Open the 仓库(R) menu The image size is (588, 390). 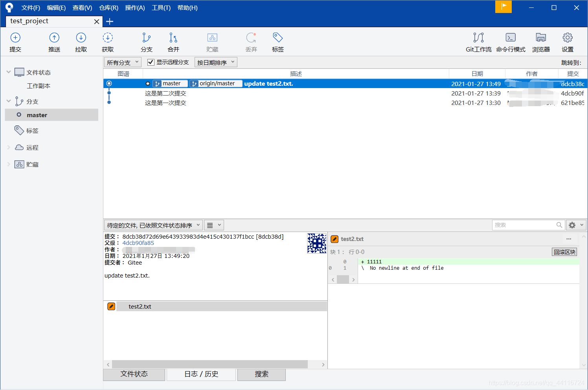108,8
